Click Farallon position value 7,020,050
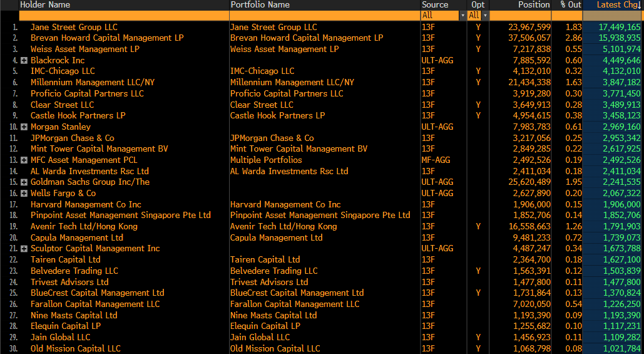Viewport: 644px width, 354px height. [531, 305]
